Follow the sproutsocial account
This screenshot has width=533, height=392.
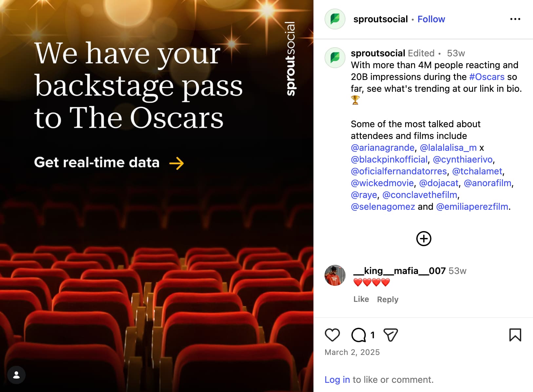pos(431,19)
